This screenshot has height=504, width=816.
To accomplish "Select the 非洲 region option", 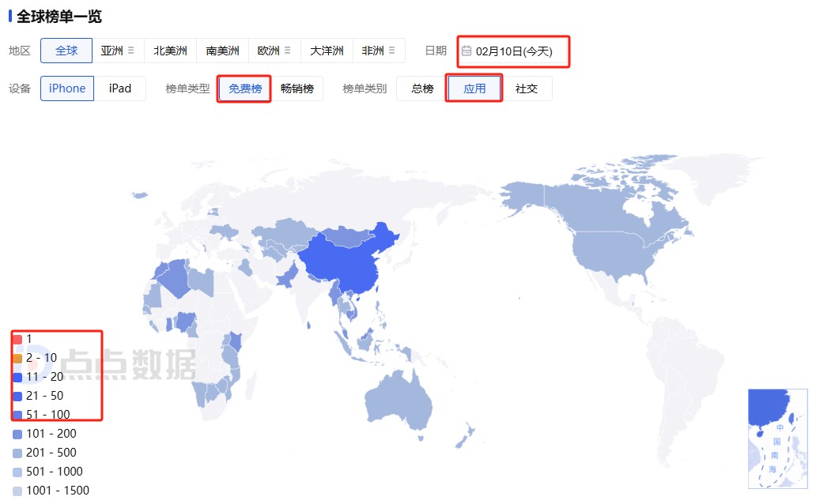I will (x=372, y=51).
